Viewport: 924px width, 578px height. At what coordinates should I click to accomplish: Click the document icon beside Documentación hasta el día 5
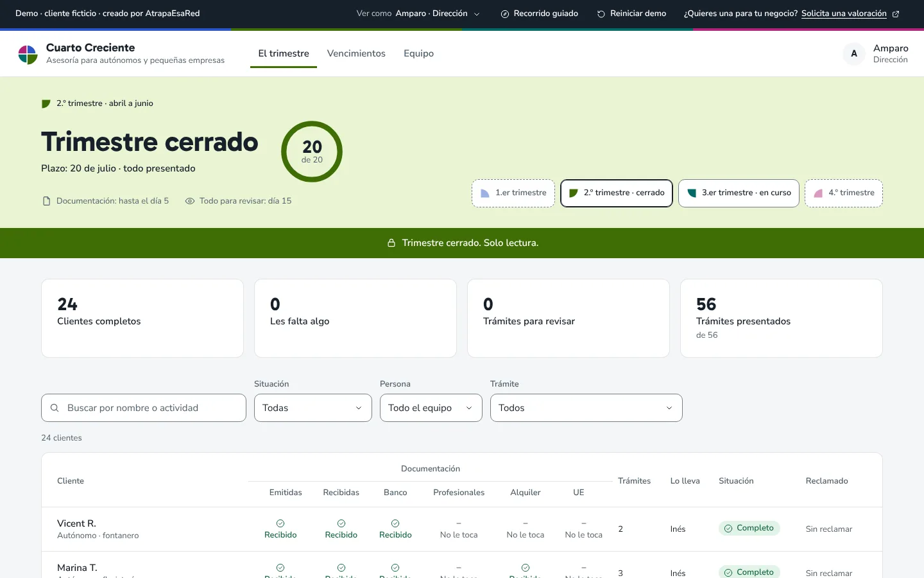(x=46, y=201)
